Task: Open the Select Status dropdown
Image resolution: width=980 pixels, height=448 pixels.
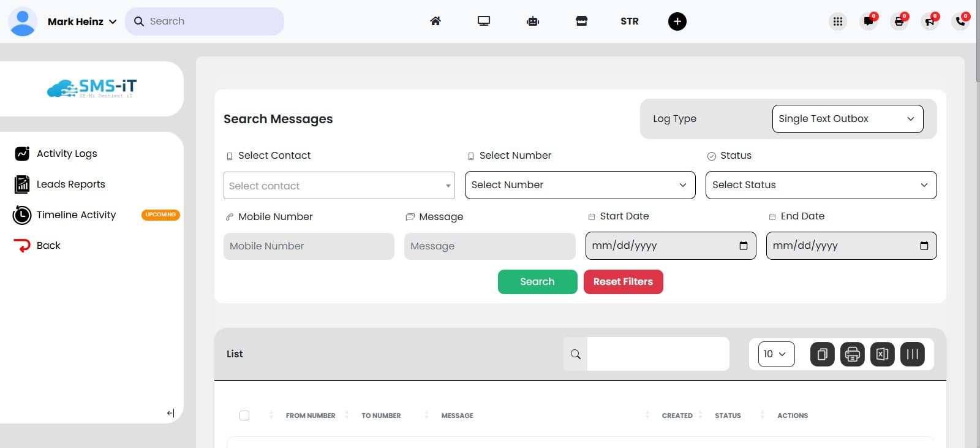Action: tap(821, 185)
